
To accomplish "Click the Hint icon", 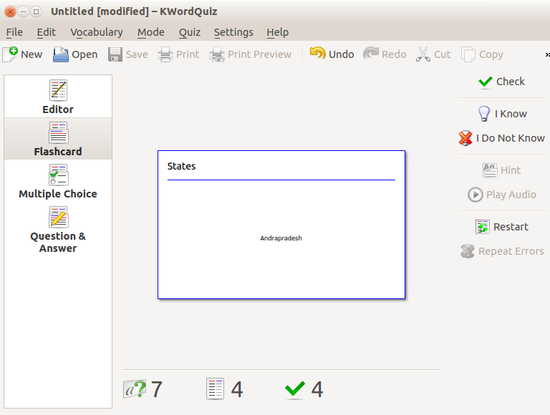I will point(489,170).
